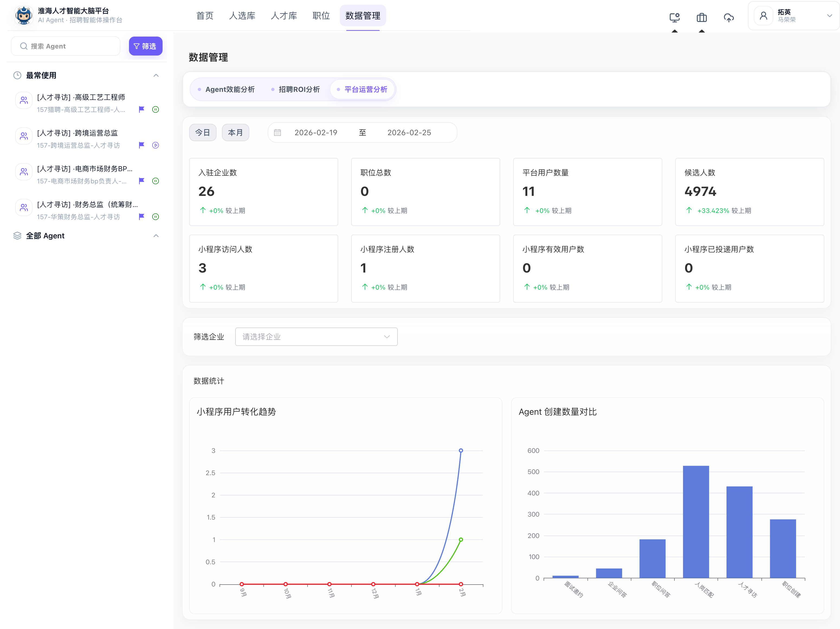Click the 筛选 filter button
The height and width of the screenshot is (629, 840).
click(x=146, y=46)
